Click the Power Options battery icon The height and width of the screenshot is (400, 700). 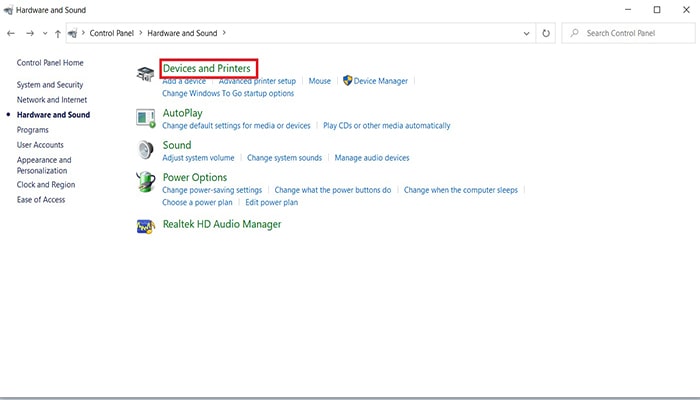pyautogui.click(x=146, y=182)
